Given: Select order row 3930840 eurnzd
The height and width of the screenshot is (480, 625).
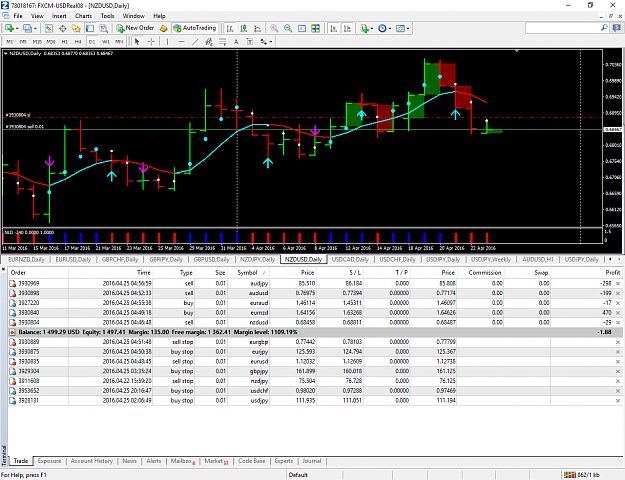Looking at the screenshot, I should click(315, 313).
